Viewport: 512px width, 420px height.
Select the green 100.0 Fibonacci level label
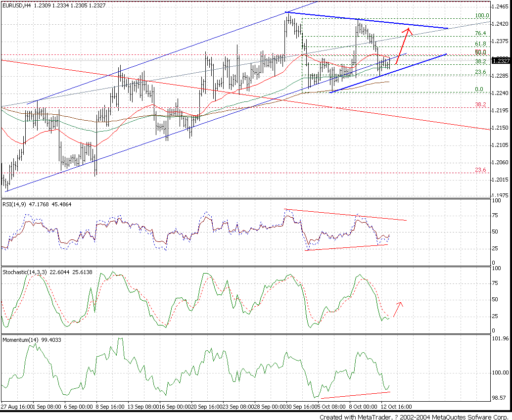482,16
